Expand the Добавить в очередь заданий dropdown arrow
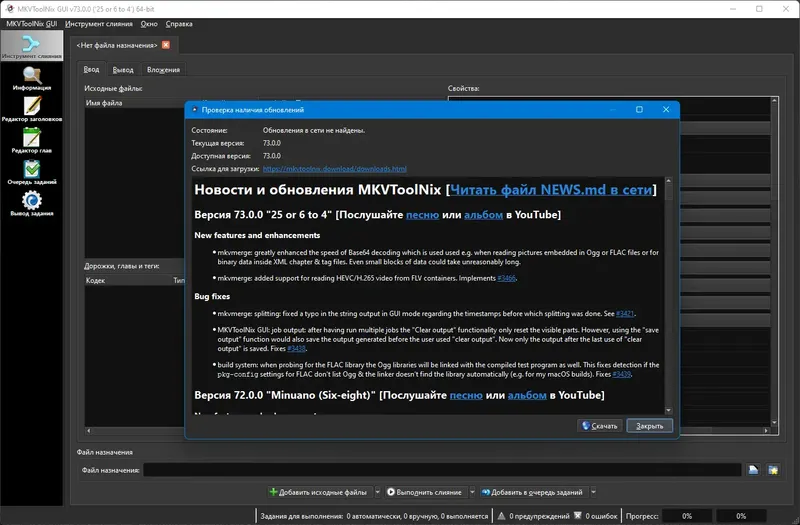 tap(593, 492)
